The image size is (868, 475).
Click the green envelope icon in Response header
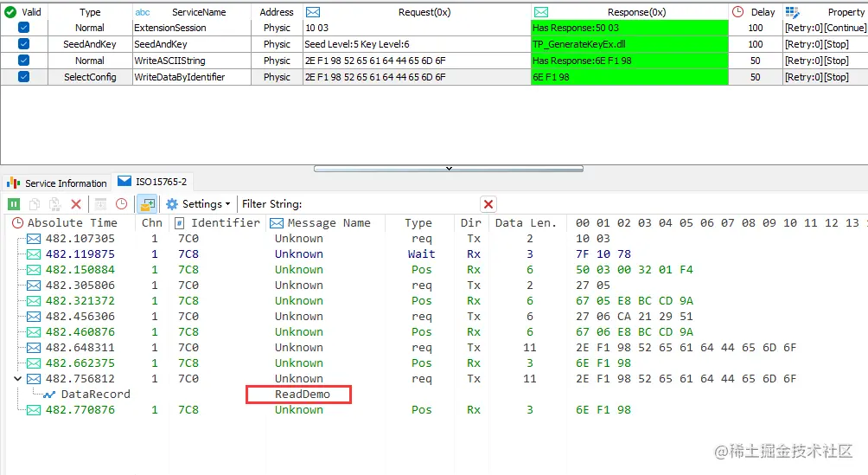(541, 12)
